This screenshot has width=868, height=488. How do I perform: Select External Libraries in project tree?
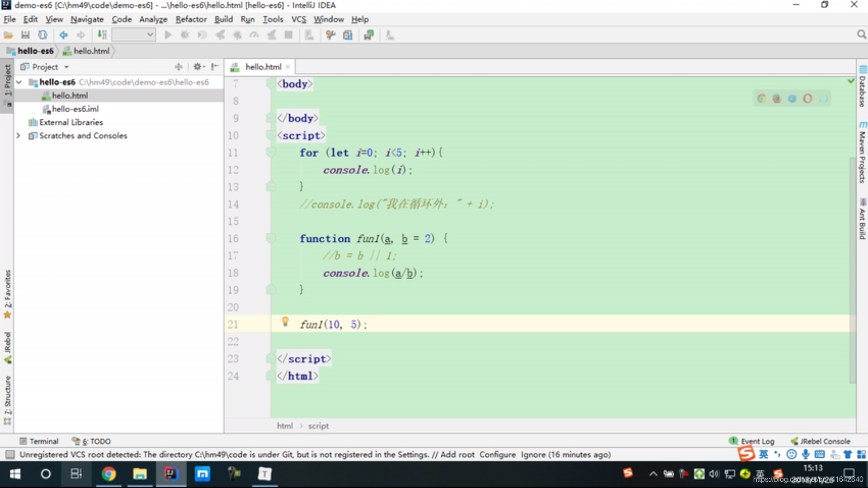(x=71, y=122)
